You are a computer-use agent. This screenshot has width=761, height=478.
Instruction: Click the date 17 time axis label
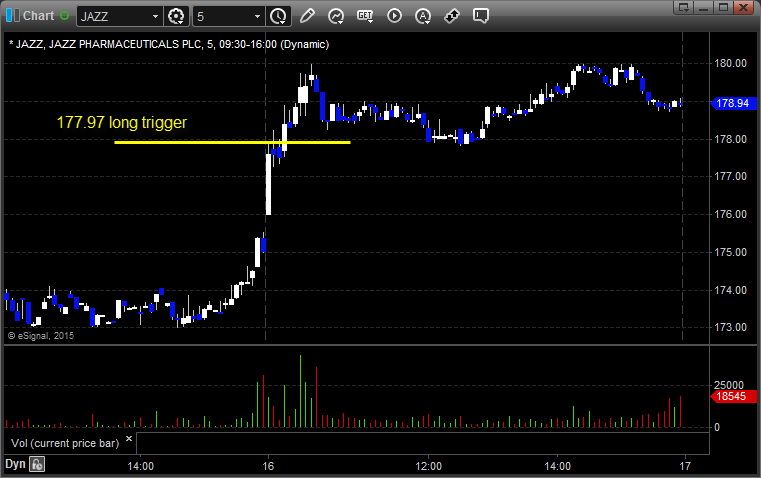685,466
